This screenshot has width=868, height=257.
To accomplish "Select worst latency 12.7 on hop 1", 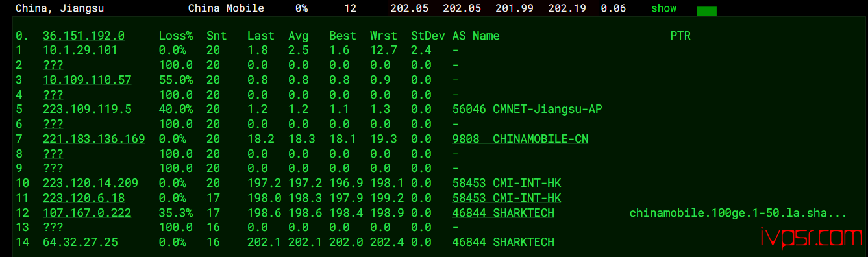I will pyautogui.click(x=384, y=51).
